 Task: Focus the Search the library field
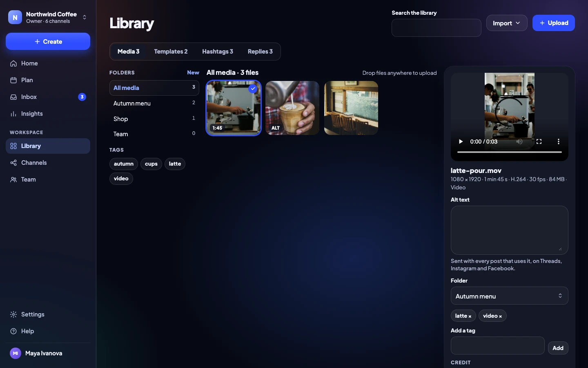(x=436, y=28)
